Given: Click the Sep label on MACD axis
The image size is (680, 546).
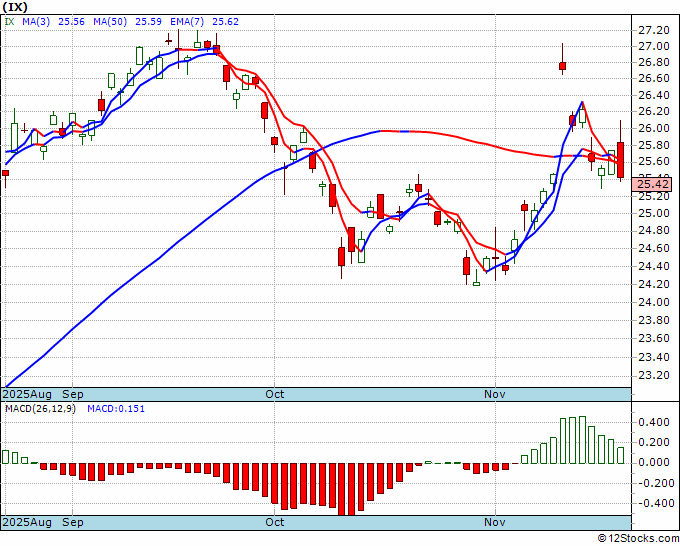Looking at the screenshot, I should pyautogui.click(x=72, y=522).
